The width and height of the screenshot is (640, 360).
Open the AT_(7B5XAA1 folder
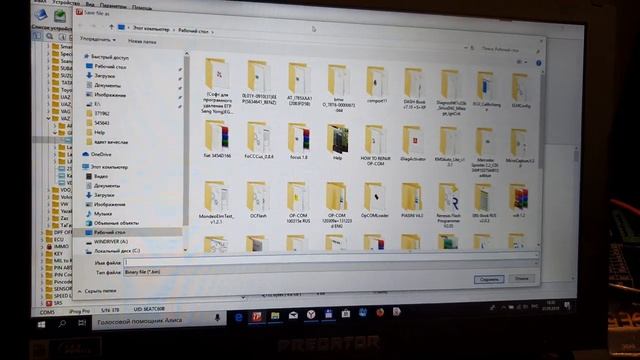point(299,85)
